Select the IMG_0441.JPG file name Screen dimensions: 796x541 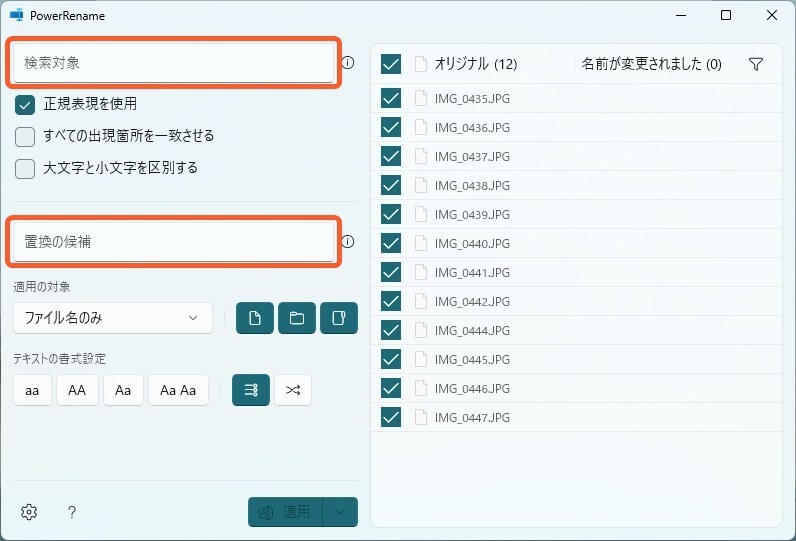[x=472, y=273]
